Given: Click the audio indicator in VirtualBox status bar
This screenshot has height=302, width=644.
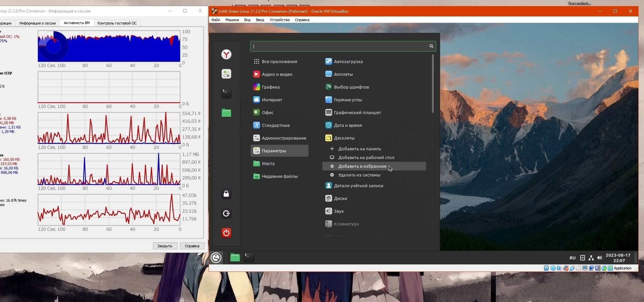Looking at the screenshot, I should pos(559,268).
